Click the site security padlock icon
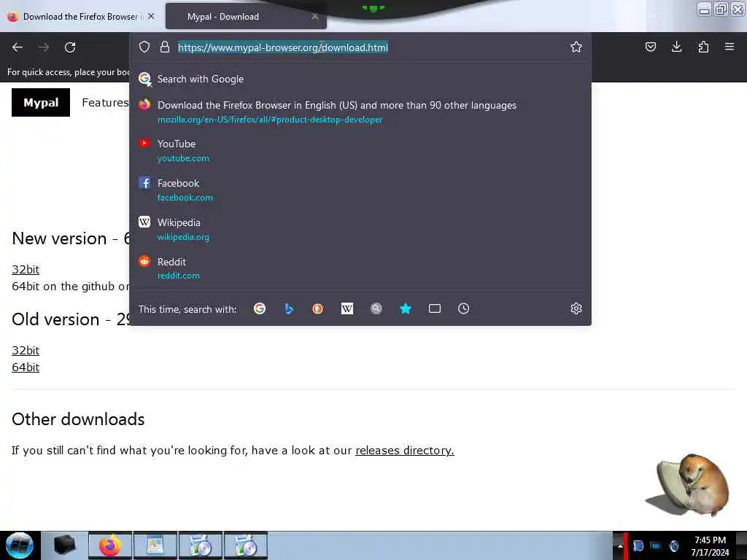The width and height of the screenshot is (747, 560). coord(165,47)
